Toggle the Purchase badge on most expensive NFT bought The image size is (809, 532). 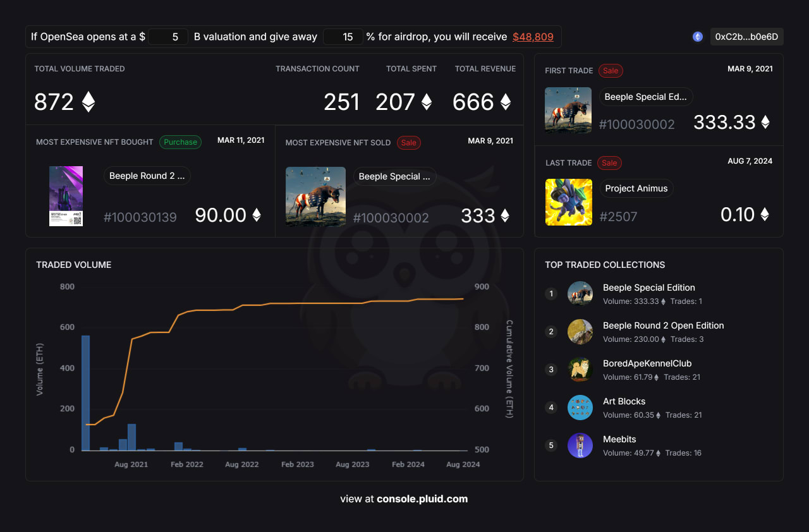180,142
